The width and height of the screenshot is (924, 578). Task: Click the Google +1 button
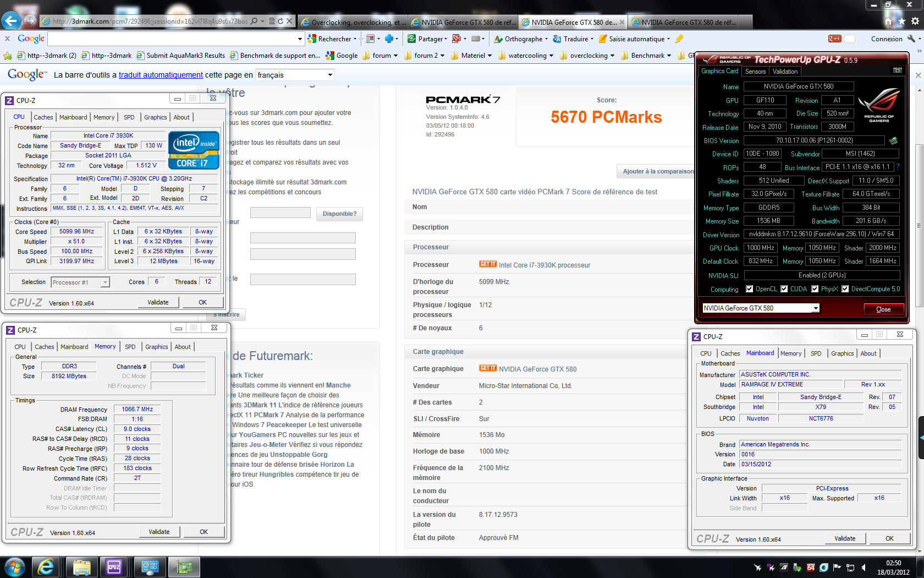point(834,39)
